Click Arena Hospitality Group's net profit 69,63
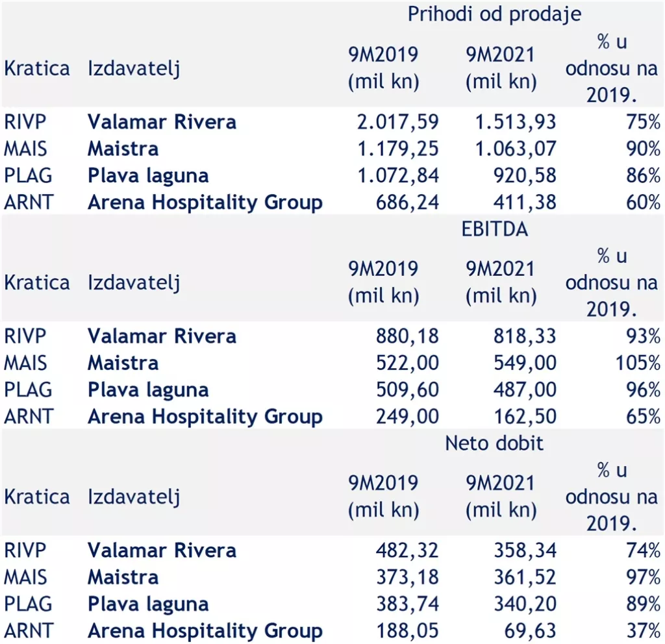 [x=529, y=630]
